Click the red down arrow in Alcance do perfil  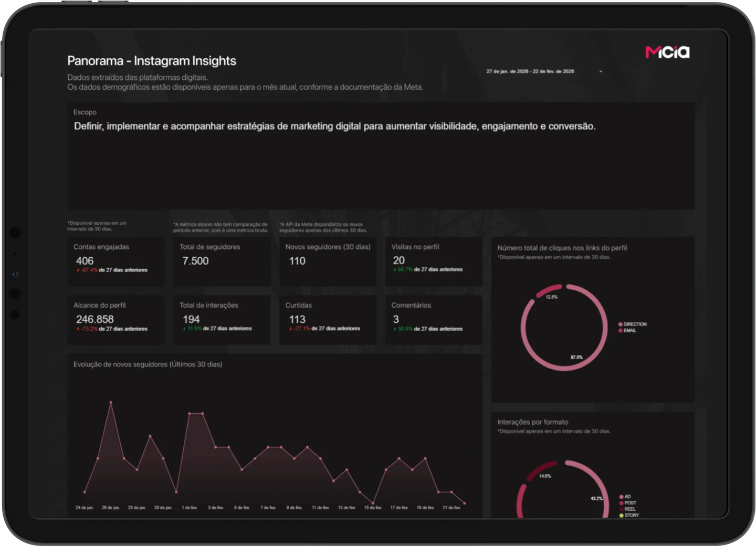tap(78, 329)
